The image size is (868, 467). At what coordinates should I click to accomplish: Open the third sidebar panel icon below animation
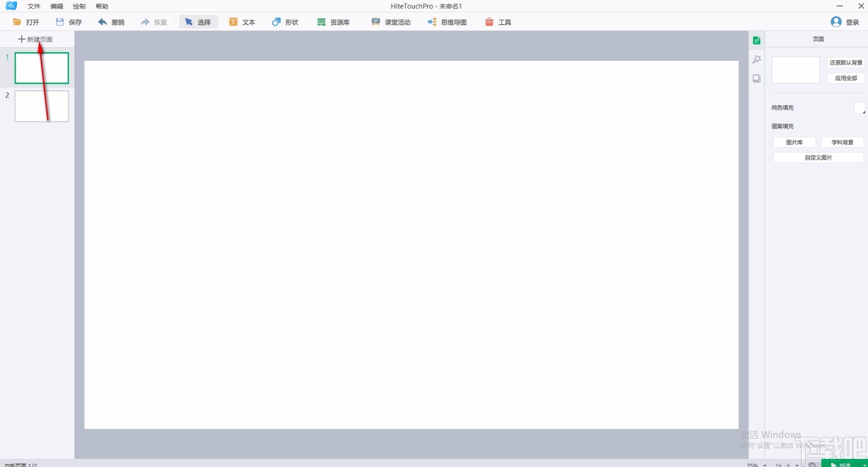[x=757, y=79]
